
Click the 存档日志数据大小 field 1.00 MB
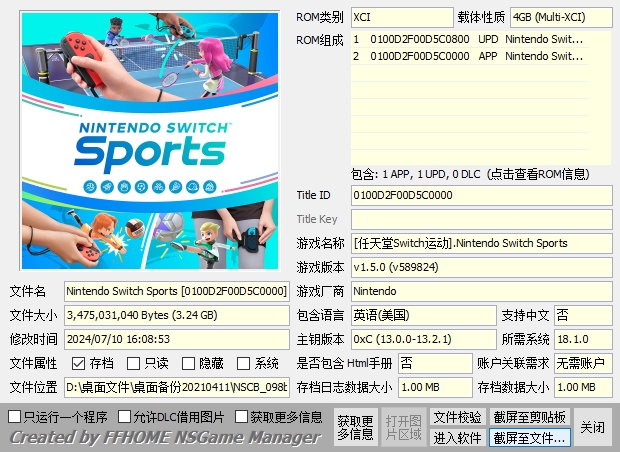point(435,388)
